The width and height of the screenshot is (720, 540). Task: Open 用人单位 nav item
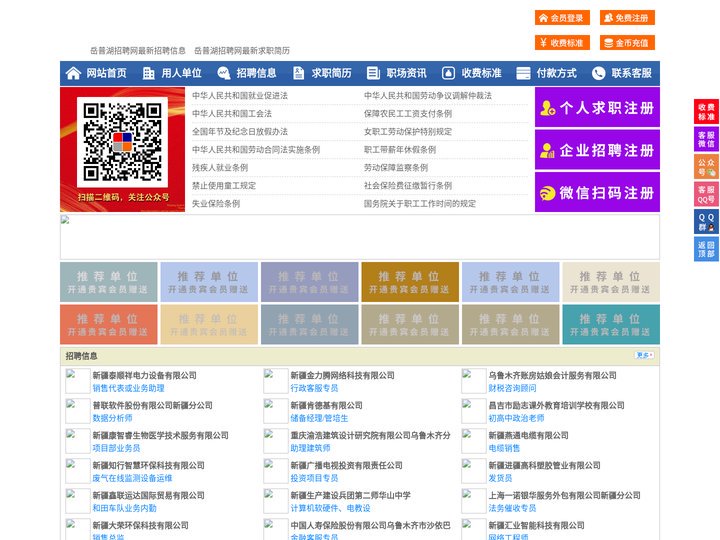181,73
